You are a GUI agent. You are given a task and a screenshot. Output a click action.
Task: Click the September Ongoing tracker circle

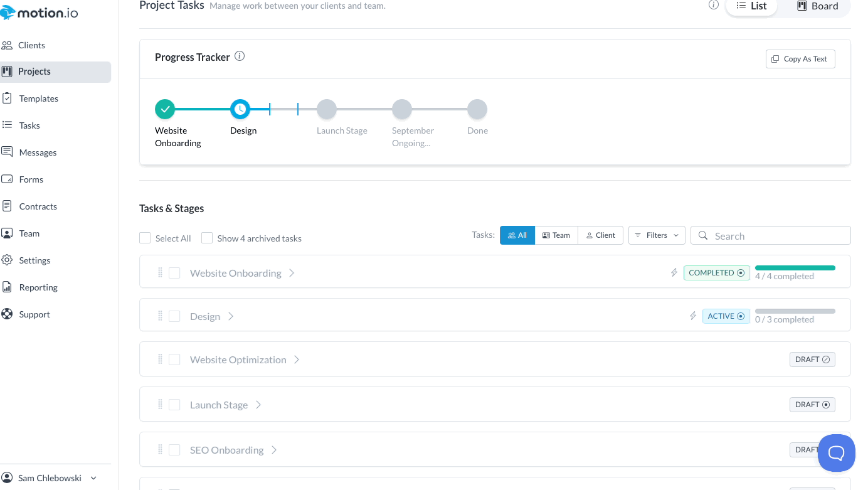pyautogui.click(x=402, y=109)
